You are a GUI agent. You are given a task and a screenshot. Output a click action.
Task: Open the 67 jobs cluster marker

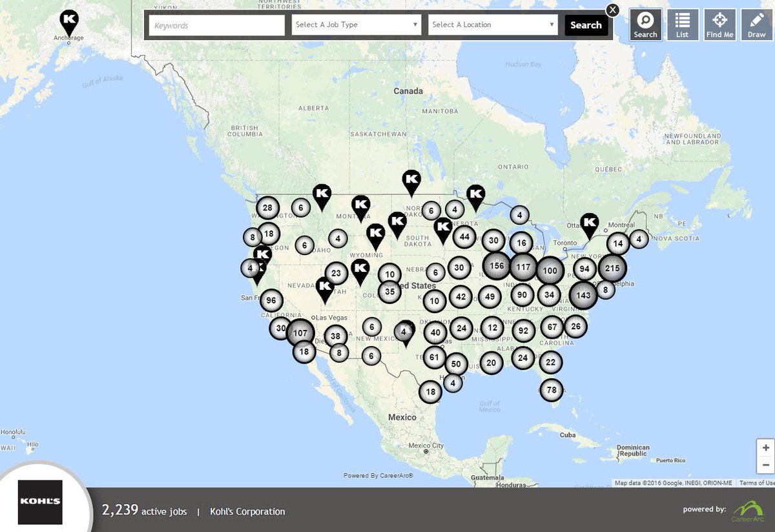(x=553, y=327)
